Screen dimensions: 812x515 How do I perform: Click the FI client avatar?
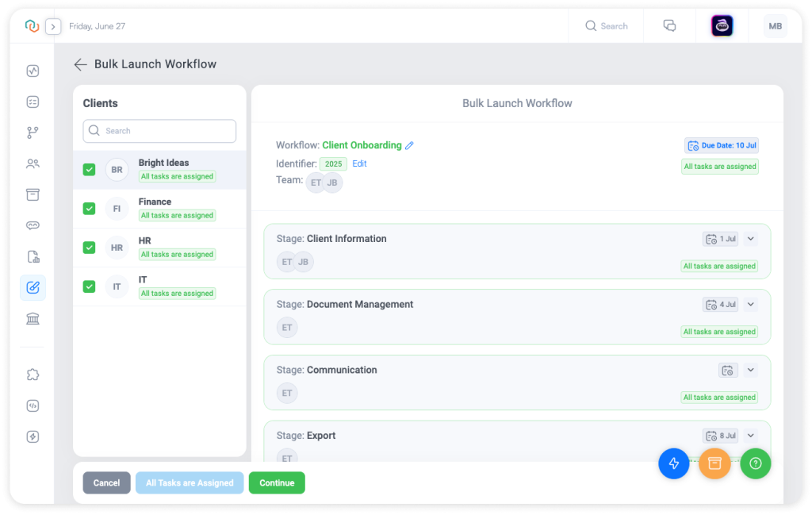(117, 208)
